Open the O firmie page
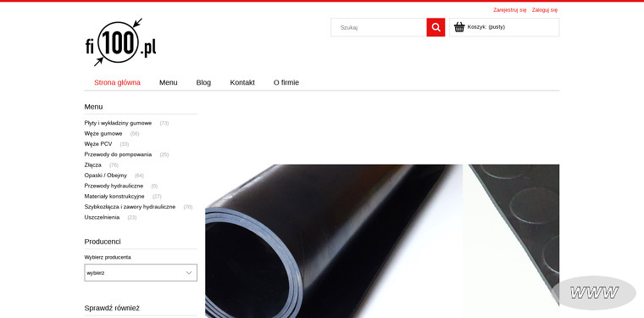 point(286,82)
